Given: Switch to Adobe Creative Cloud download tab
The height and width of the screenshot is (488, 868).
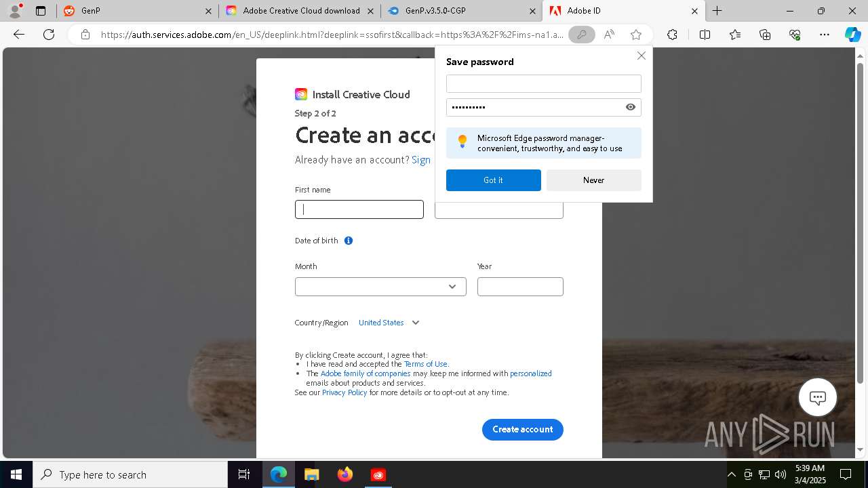Looking at the screenshot, I should pyautogui.click(x=300, y=11).
